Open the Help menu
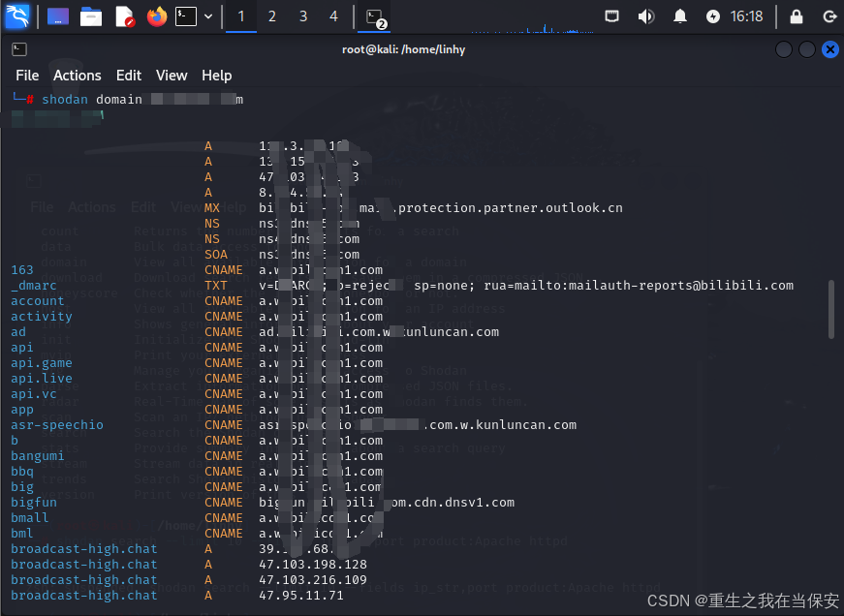 tap(217, 76)
